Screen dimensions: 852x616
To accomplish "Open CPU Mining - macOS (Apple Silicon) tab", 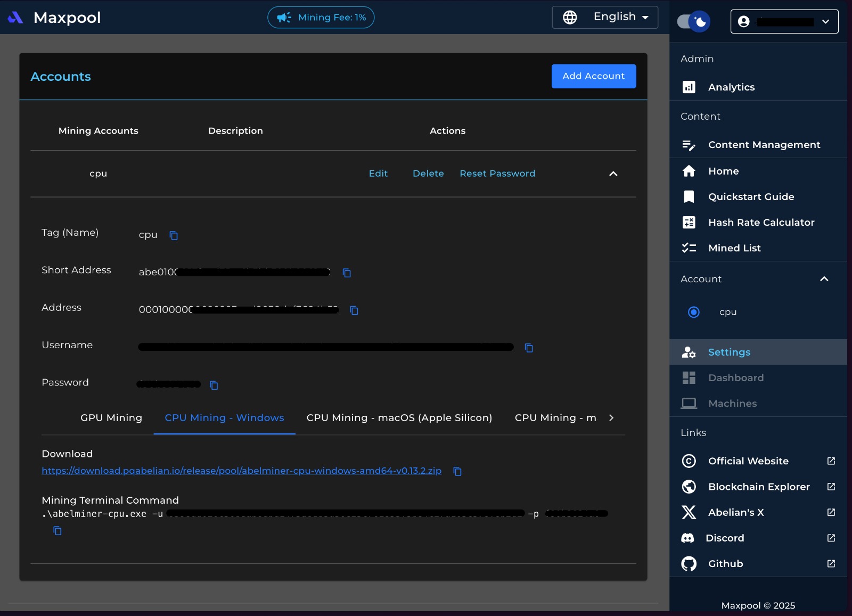I will (x=399, y=418).
